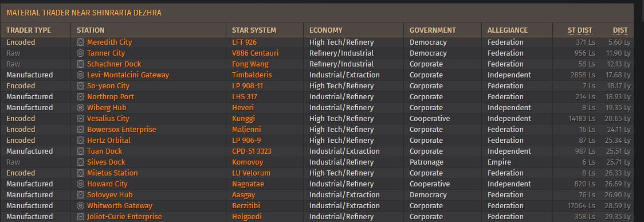This screenshot has height=222, width=644.
Task: Click the outpost icon beside Schachner Dock
Action: (80, 64)
